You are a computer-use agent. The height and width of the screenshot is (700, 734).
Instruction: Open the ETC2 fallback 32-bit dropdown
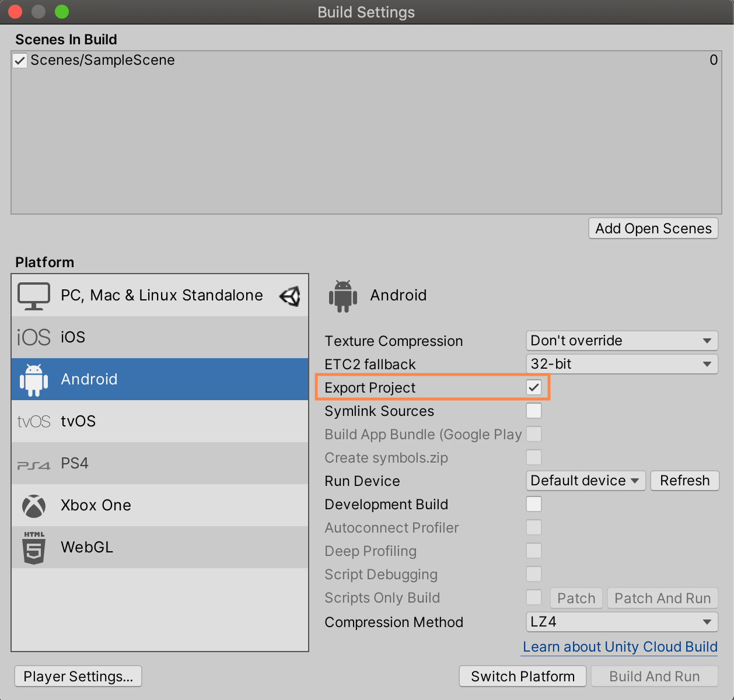(622, 364)
